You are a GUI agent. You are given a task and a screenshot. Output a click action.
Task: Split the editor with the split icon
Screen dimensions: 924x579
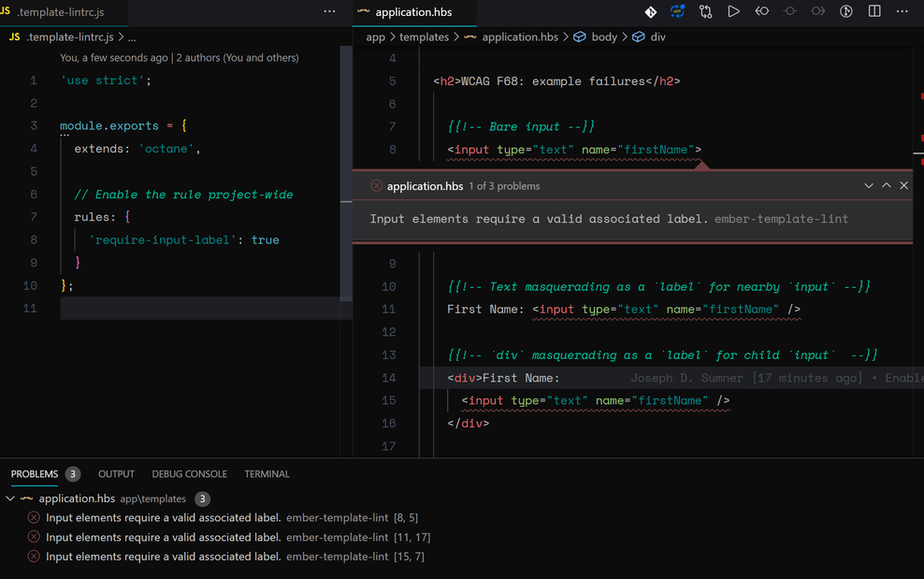[874, 11]
